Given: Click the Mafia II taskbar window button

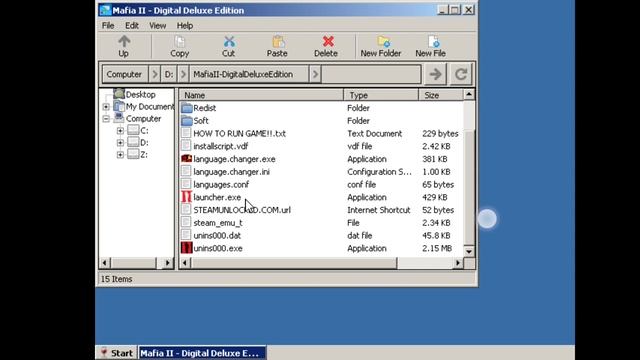Looking at the screenshot, I should tap(202, 353).
